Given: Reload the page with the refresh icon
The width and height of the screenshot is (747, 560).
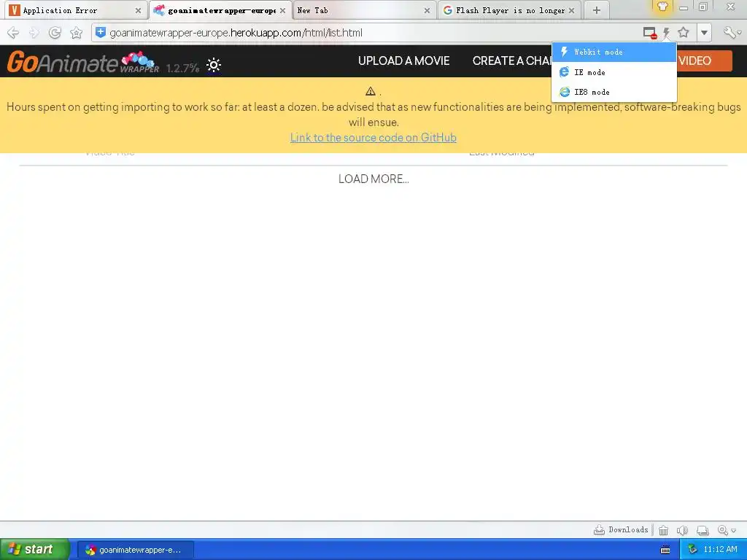Looking at the screenshot, I should pyautogui.click(x=55, y=33).
